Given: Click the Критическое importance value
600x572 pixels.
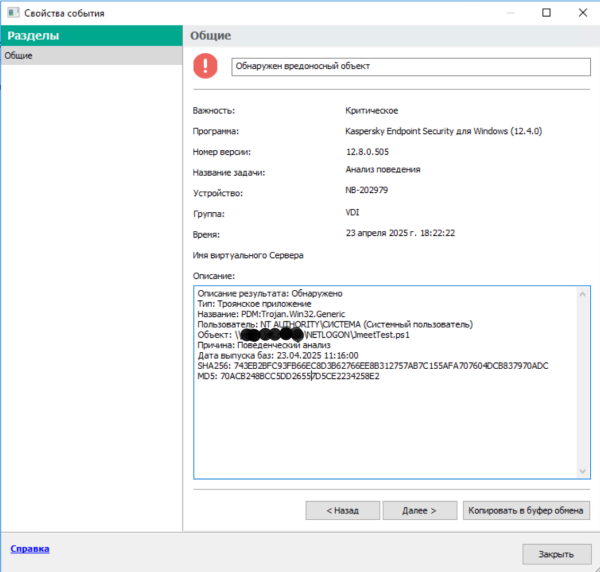Looking at the screenshot, I should [x=372, y=111].
